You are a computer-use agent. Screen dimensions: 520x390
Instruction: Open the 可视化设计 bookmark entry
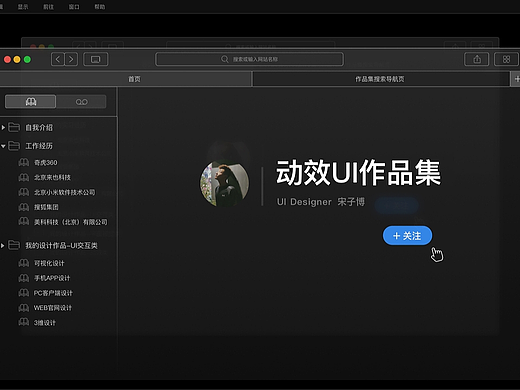[49, 263]
